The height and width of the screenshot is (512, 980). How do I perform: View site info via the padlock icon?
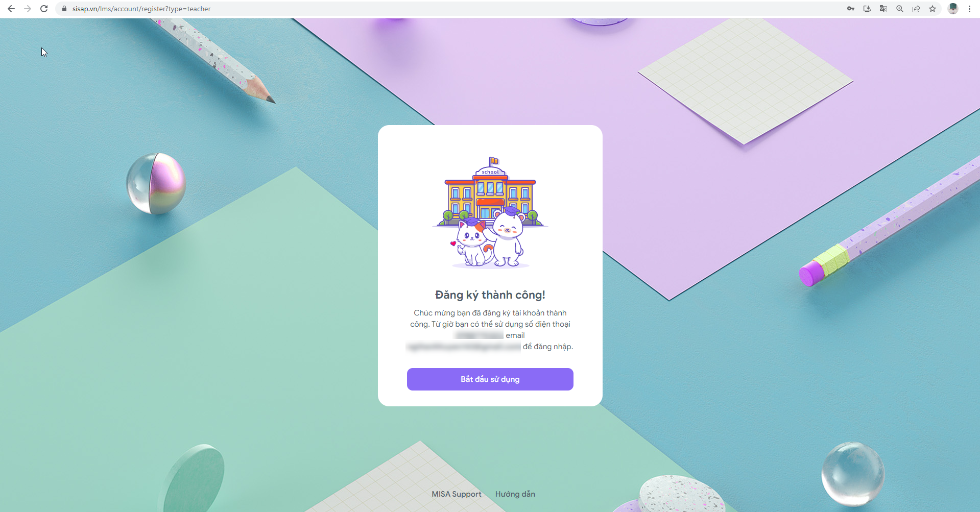point(64,9)
